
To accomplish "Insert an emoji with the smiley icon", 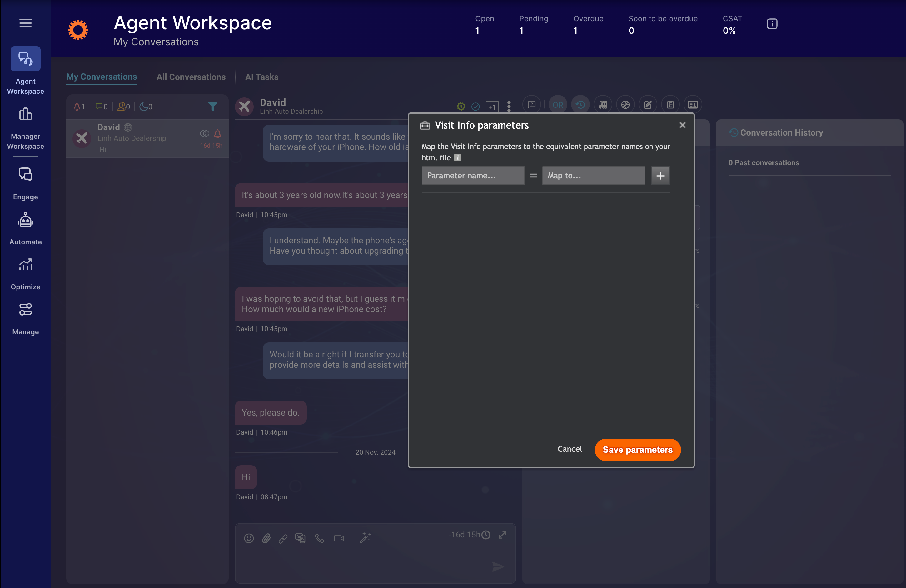I will point(249,538).
